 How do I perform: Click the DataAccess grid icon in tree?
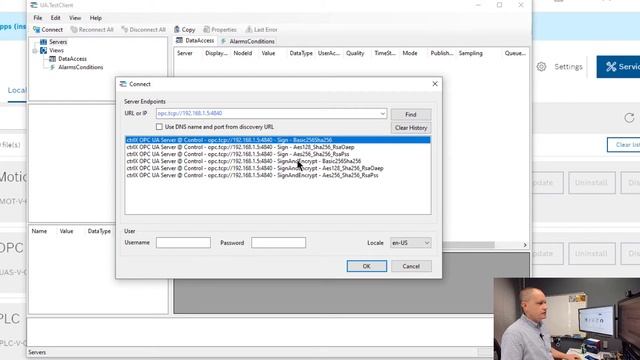tap(53, 59)
